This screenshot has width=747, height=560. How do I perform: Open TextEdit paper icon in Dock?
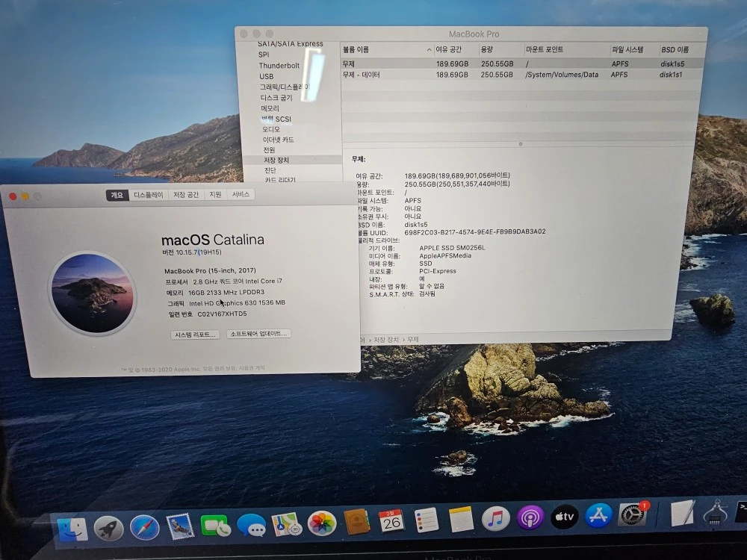683,513
